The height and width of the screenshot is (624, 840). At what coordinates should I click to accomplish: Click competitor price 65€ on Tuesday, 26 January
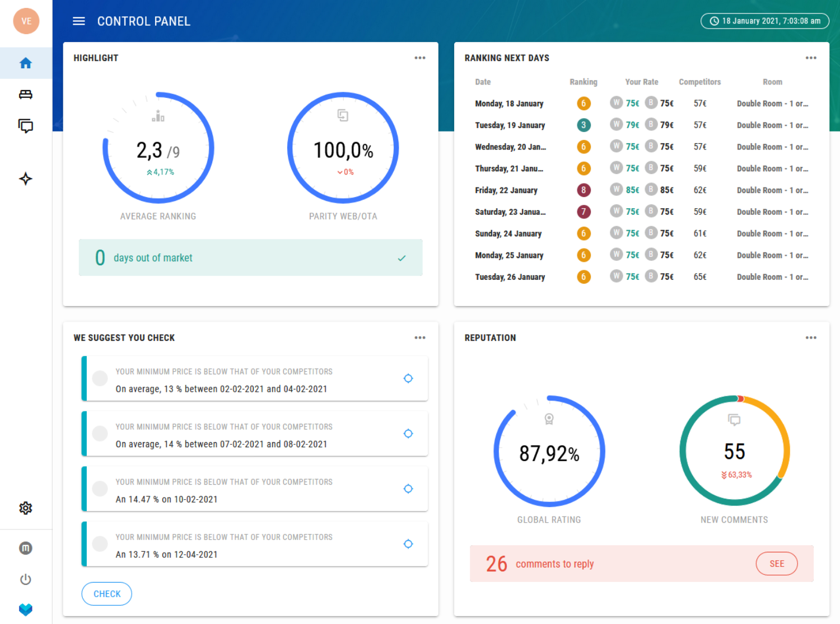pos(700,277)
